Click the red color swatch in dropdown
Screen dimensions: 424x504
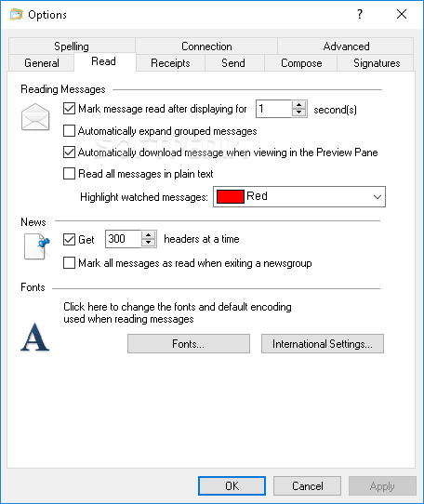click(x=231, y=196)
